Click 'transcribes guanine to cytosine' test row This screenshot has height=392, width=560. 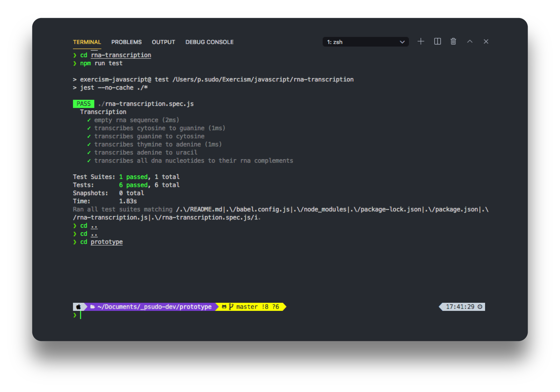tap(146, 136)
